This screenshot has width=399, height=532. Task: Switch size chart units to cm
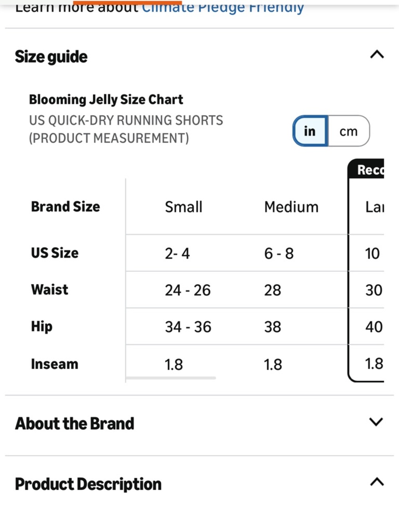pyautogui.click(x=349, y=131)
